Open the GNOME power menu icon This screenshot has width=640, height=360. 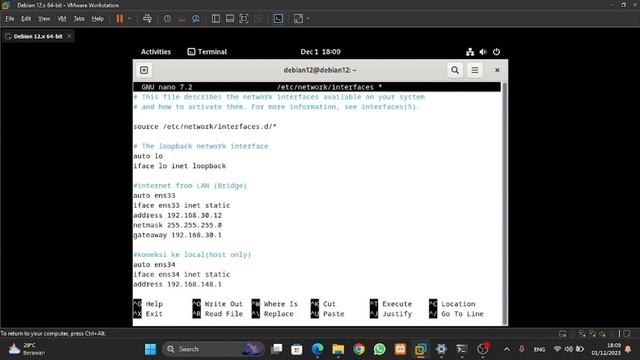496,52
